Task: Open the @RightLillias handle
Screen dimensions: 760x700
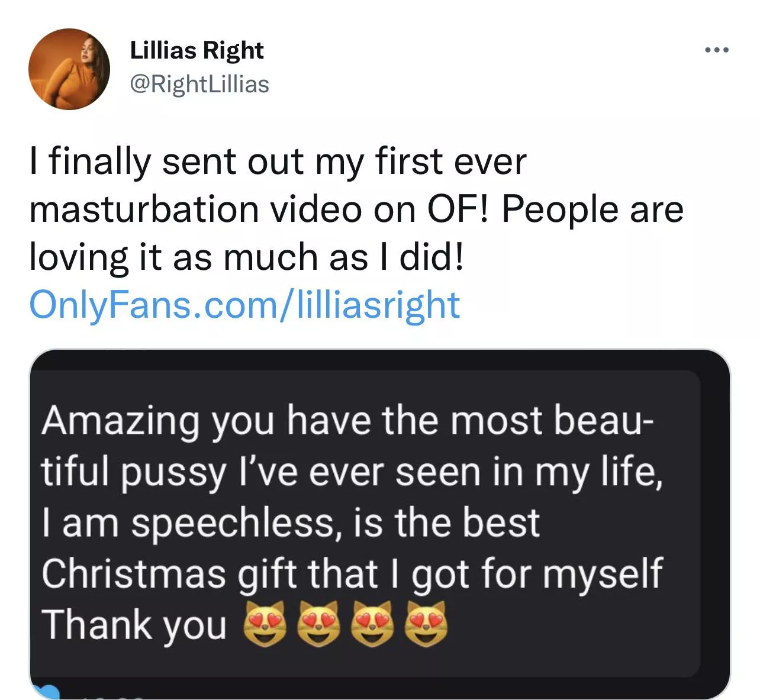Action: [x=199, y=84]
